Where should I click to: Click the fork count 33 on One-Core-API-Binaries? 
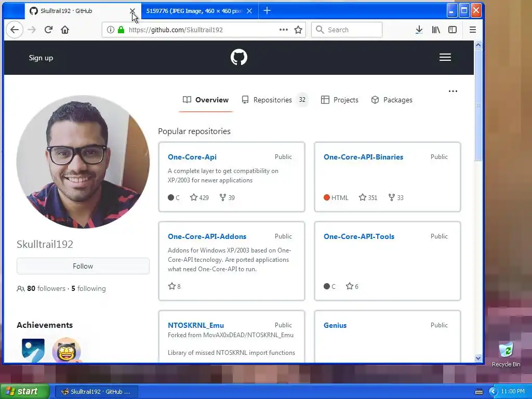(396, 197)
